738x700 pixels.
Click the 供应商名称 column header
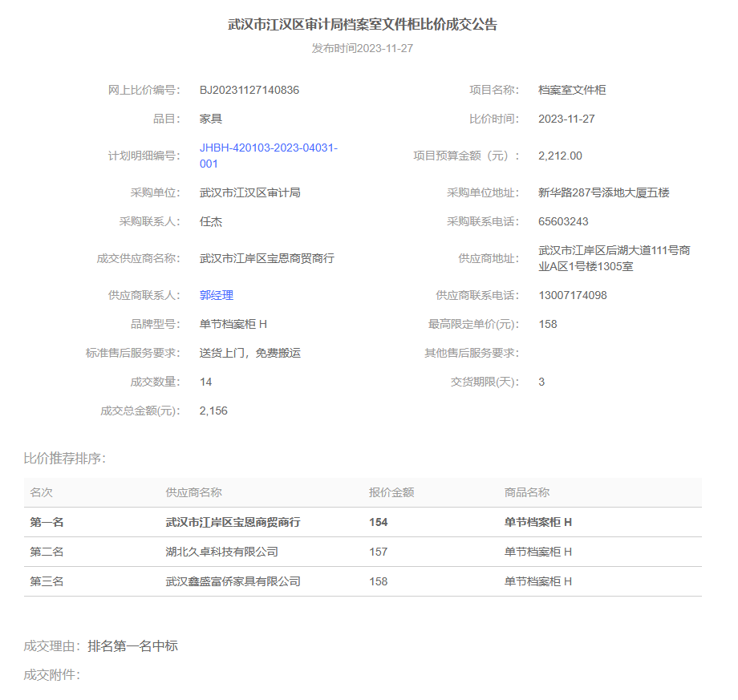click(x=193, y=492)
